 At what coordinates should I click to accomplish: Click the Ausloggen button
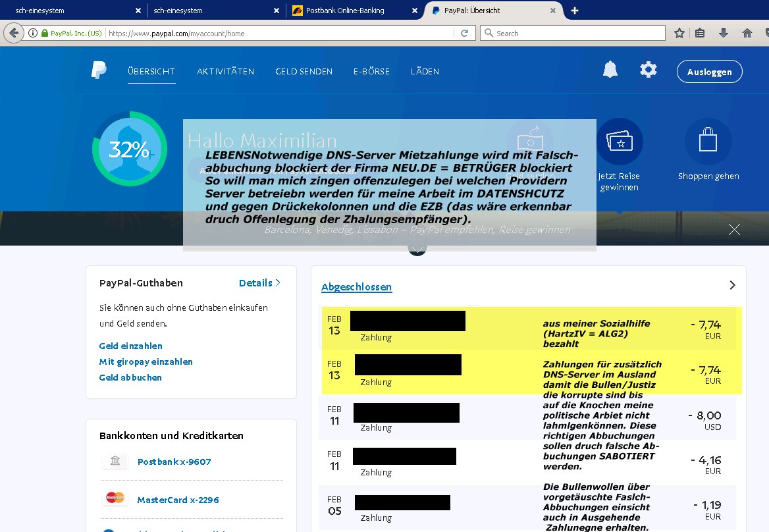coord(709,72)
